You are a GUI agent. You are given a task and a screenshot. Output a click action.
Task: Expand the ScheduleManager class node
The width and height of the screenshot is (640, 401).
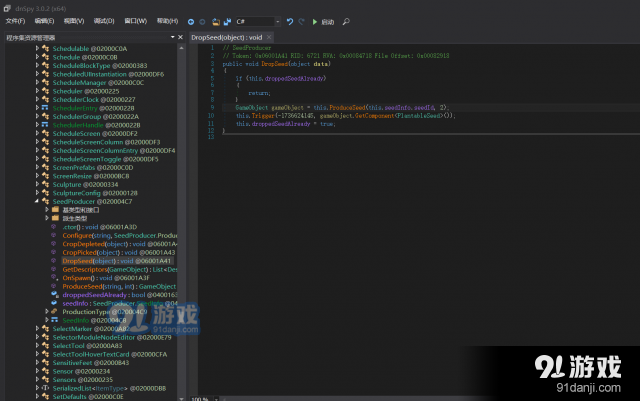[x=37, y=82]
